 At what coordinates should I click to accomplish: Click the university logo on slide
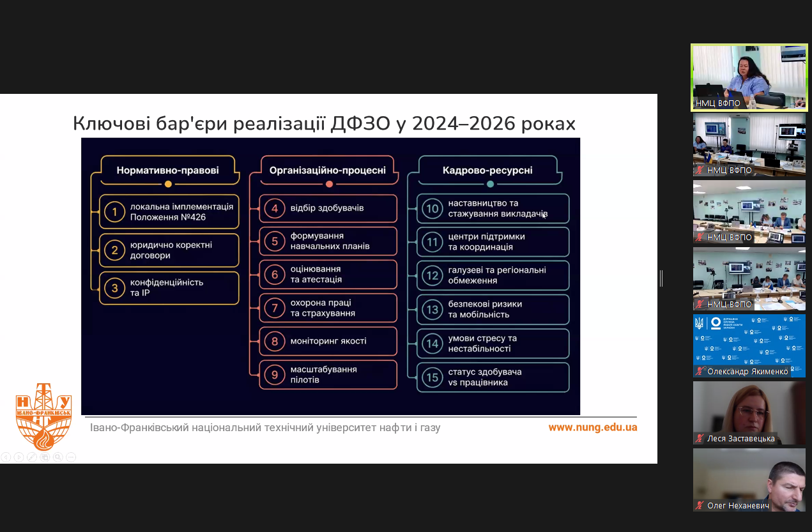[43, 416]
